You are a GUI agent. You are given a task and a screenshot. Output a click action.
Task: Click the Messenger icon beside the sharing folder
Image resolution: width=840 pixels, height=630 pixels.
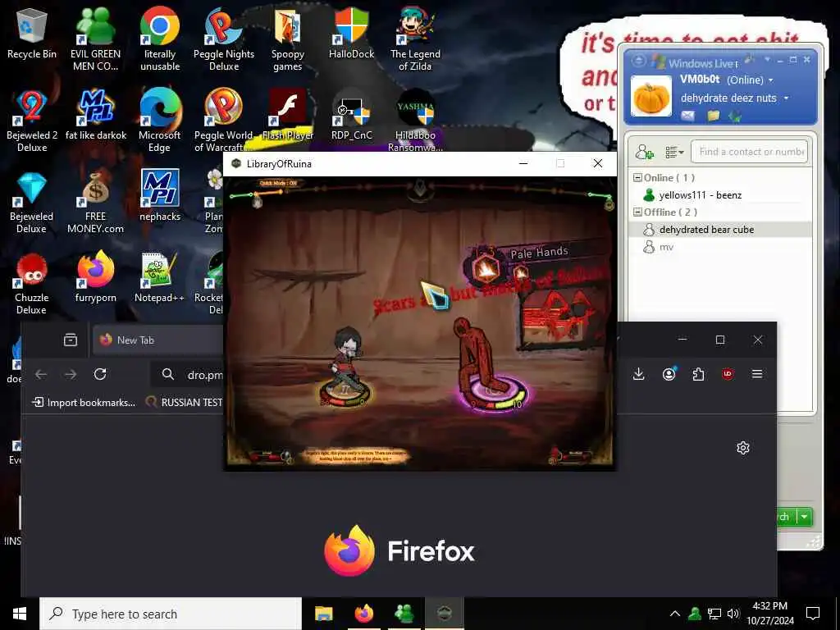pos(735,116)
